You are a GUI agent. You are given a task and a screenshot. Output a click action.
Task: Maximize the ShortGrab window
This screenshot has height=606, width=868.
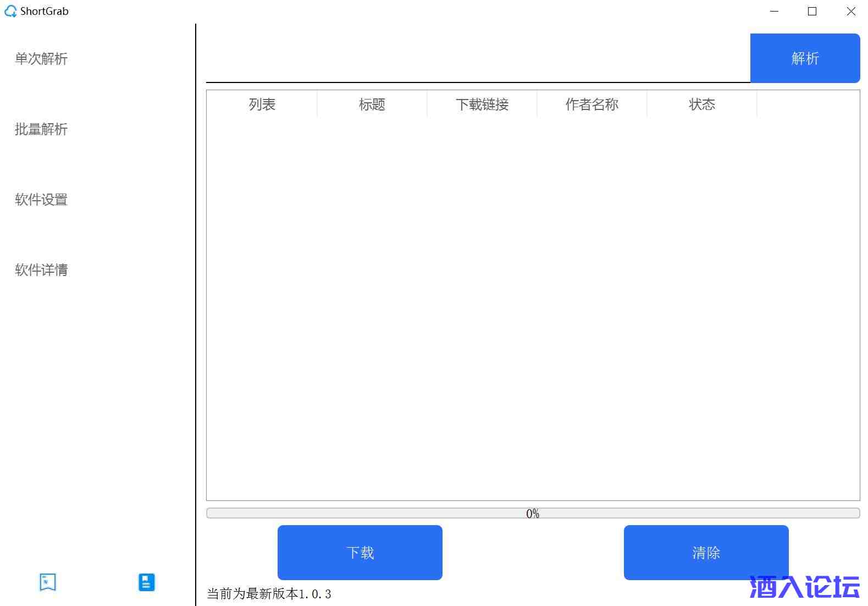812,11
